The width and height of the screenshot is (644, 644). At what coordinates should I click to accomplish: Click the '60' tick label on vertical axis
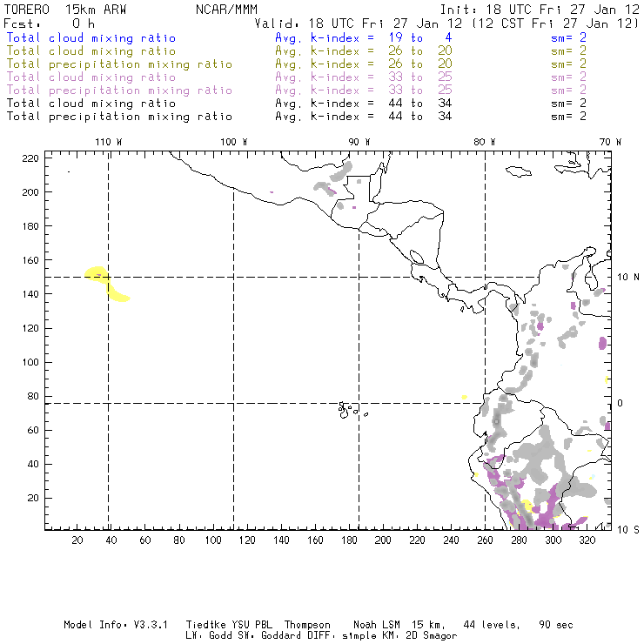tap(33, 431)
